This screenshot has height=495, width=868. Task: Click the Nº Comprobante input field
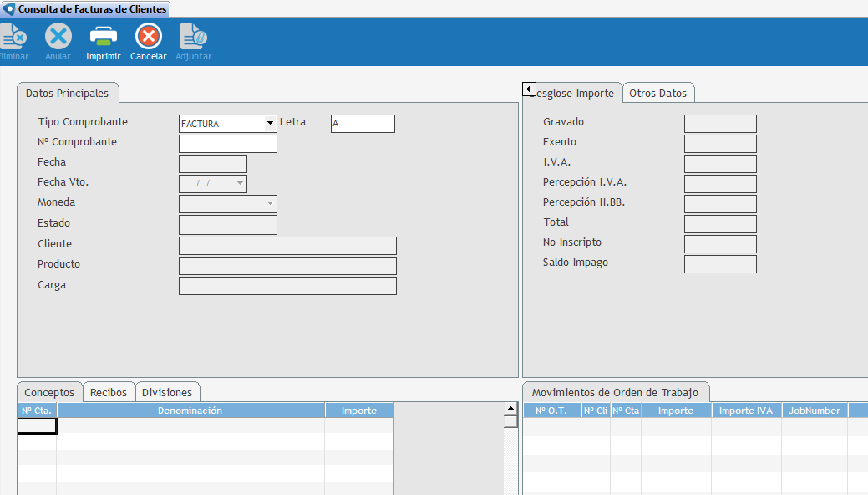227,144
